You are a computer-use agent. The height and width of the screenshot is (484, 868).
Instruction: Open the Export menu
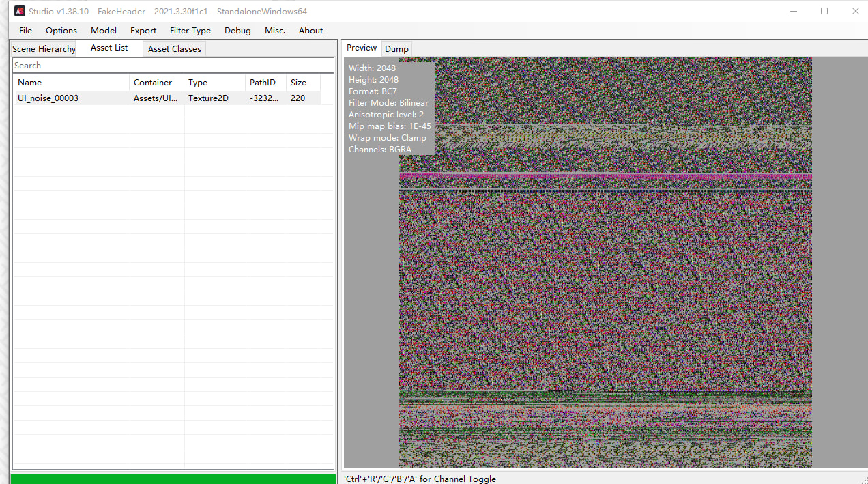pyautogui.click(x=143, y=30)
